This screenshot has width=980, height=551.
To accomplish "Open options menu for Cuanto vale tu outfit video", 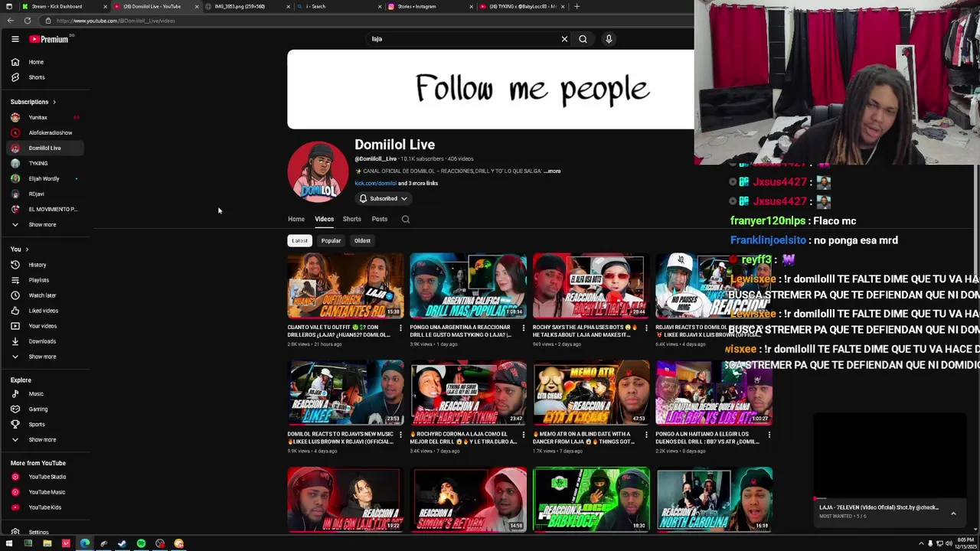I will tap(400, 328).
